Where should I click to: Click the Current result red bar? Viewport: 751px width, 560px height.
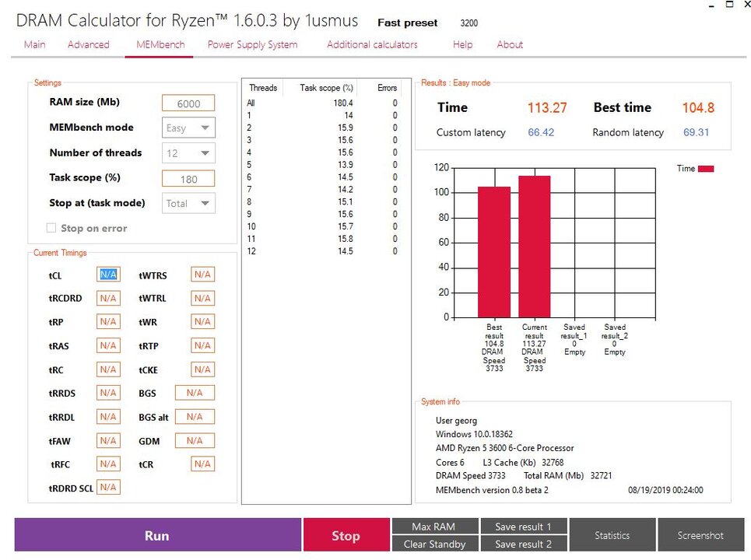click(x=535, y=247)
